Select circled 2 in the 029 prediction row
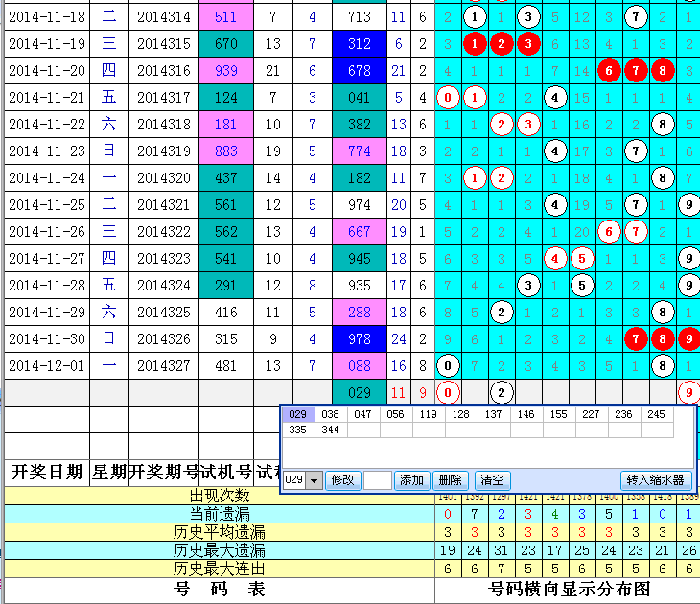Viewport: 700px width, 604px height. click(501, 392)
